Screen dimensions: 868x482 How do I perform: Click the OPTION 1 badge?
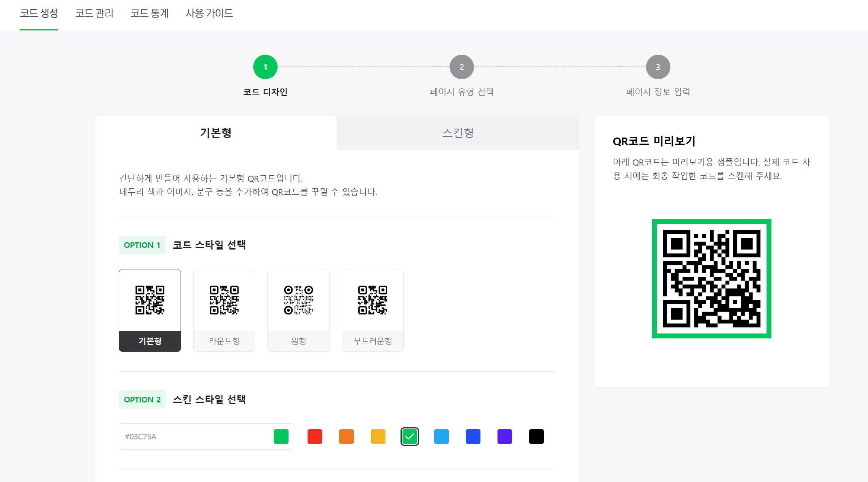point(142,245)
